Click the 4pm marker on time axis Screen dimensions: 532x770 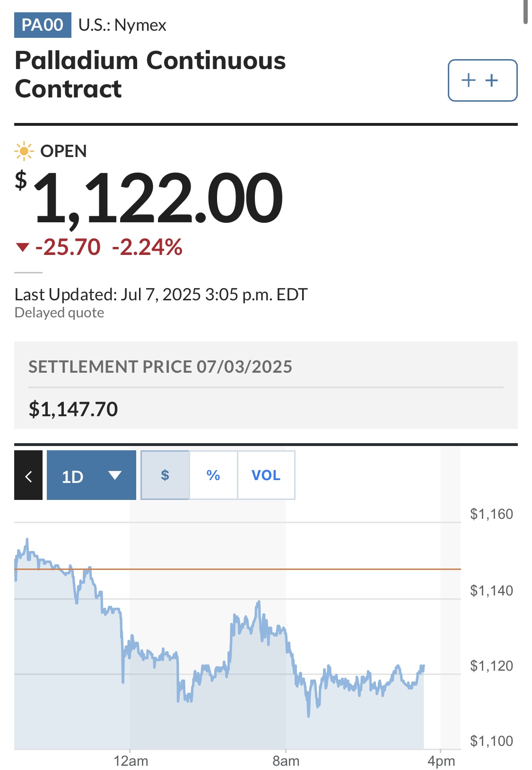[x=441, y=761]
